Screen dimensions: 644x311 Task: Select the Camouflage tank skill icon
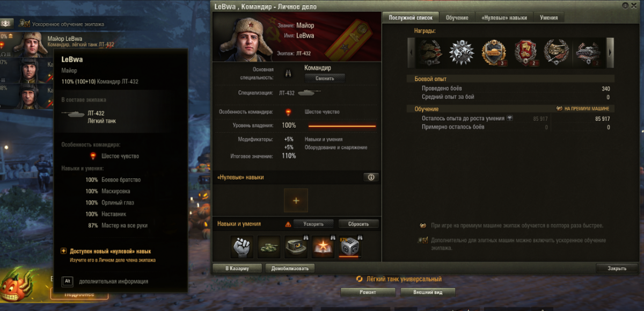(269, 246)
